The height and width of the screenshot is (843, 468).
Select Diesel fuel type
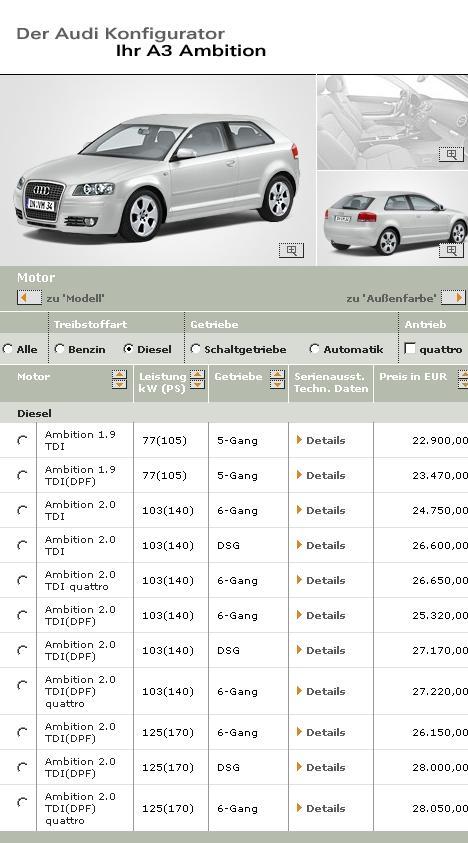tap(128, 349)
